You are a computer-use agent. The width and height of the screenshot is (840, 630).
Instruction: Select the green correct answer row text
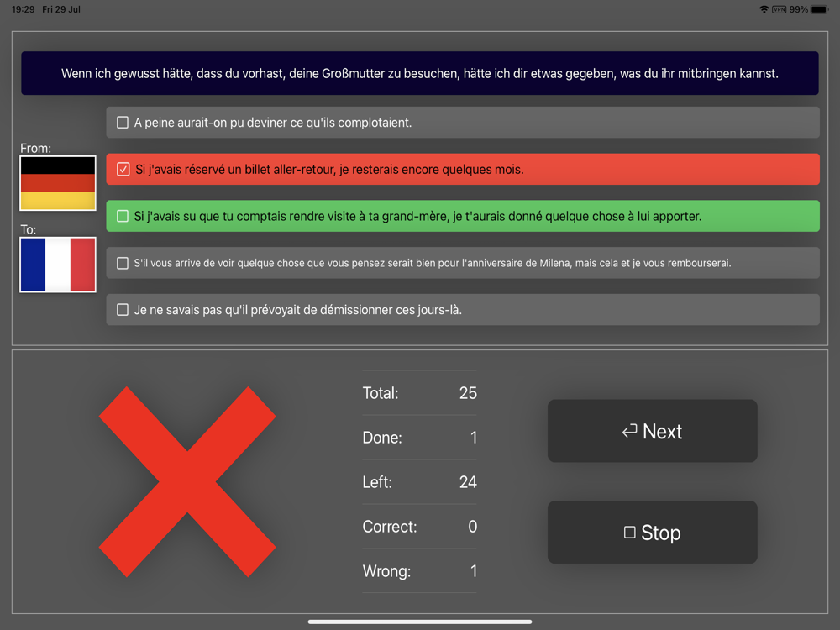(x=417, y=216)
